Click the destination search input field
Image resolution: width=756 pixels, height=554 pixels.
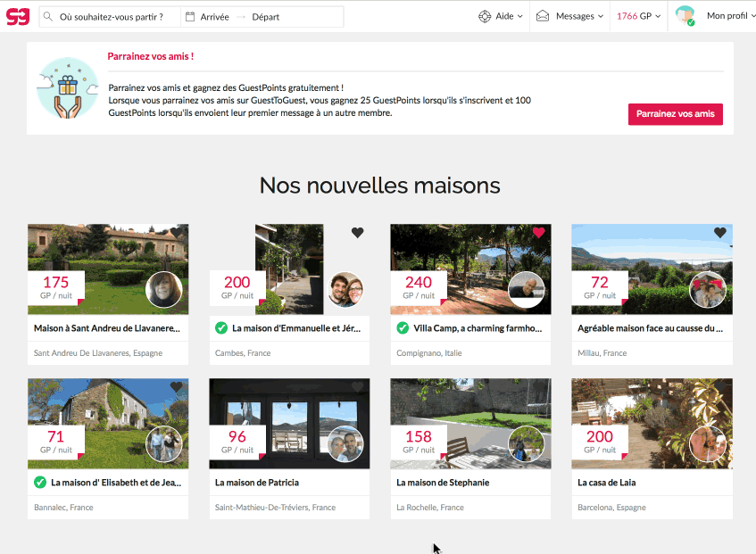116,17
